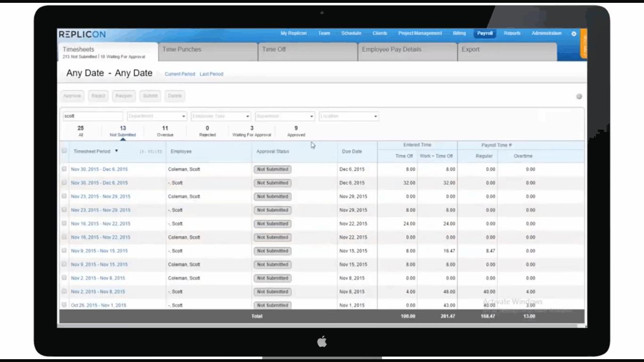The height and width of the screenshot is (362, 644).
Task: Click the search field containing 'scott'
Action: [93, 116]
